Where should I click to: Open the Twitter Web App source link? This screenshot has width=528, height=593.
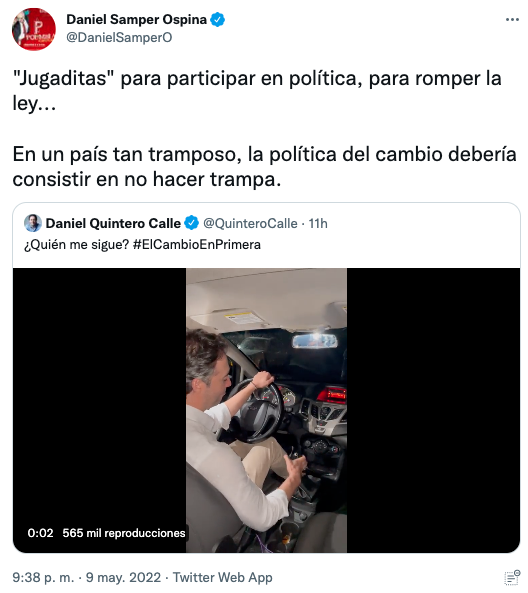coord(222,577)
